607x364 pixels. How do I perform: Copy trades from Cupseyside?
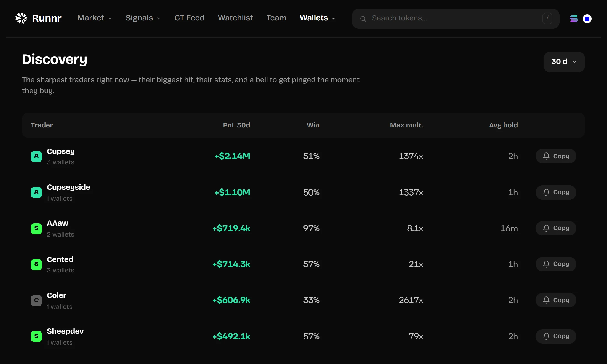556,192
